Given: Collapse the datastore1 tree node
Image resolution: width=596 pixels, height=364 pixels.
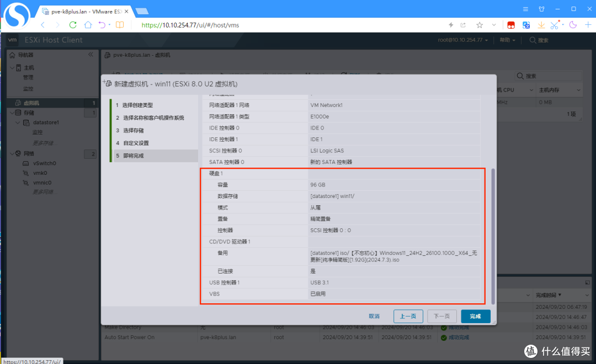Looking at the screenshot, I should pyautogui.click(x=18, y=122).
